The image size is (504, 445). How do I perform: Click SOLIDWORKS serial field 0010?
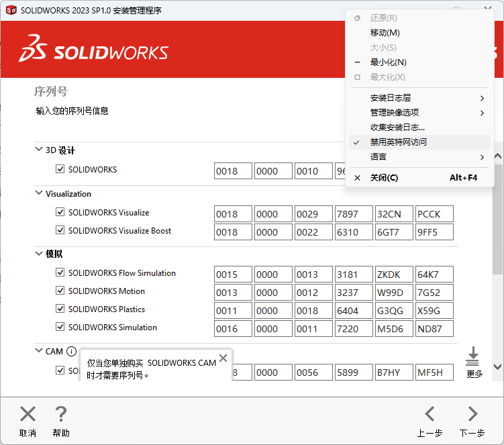coord(313,170)
